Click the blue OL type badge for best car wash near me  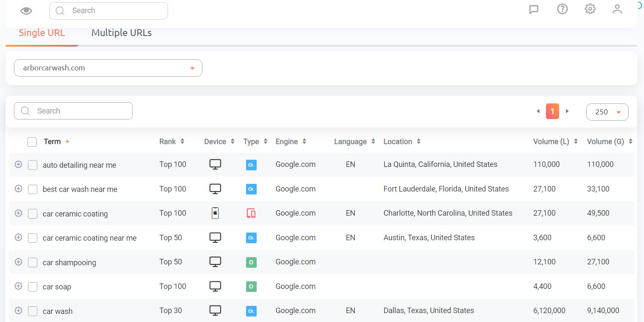point(251,189)
